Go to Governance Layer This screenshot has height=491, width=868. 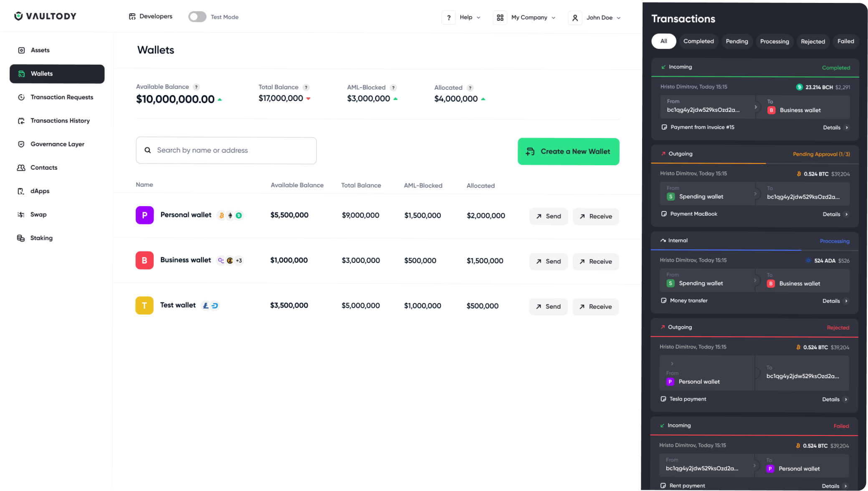coord(57,144)
